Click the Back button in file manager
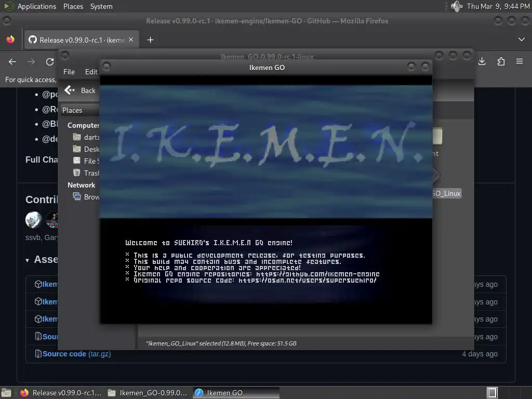 pyautogui.click(x=80, y=90)
